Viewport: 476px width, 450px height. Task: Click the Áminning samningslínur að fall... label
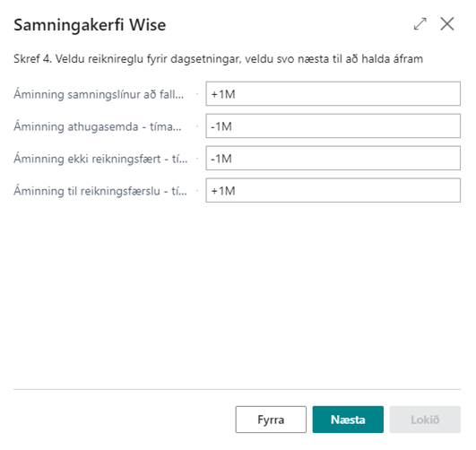click(x=99, y=94)
